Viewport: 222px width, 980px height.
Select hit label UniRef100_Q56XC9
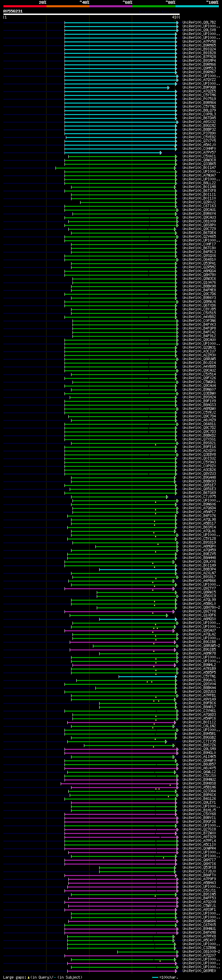pyautogui.click(x=199, y=596)
